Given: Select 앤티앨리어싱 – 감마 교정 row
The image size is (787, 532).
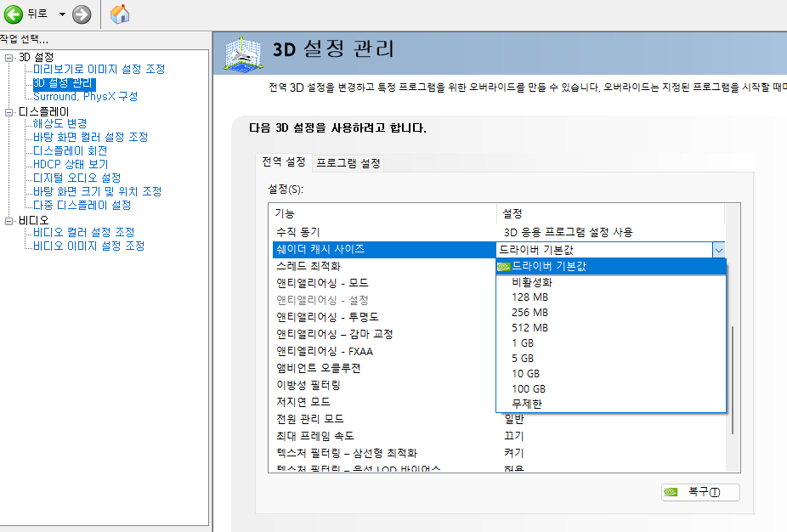Looking at the screenshot, I should [x=384, y=334].
